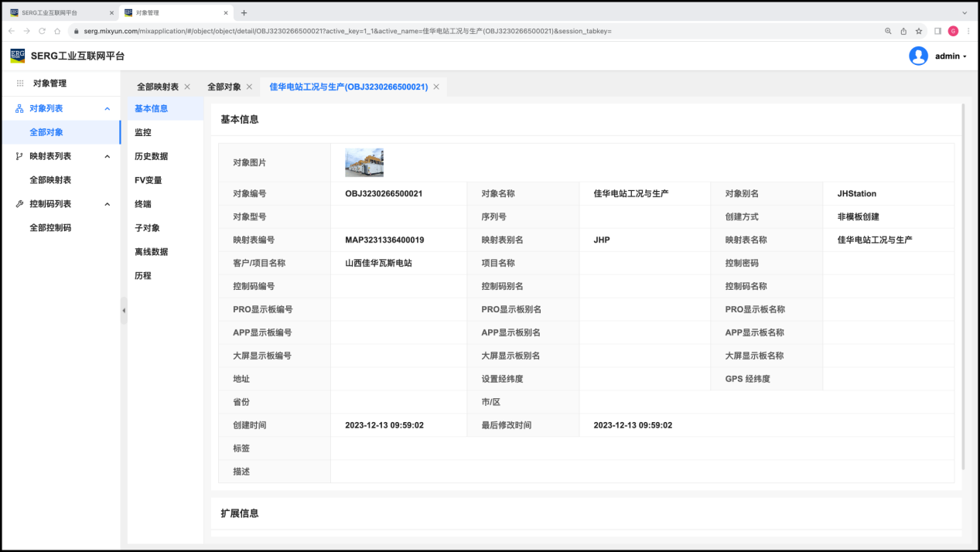Open the admin user avatar icon
This screenshot has width=980, height=552.
pos(918,56)
